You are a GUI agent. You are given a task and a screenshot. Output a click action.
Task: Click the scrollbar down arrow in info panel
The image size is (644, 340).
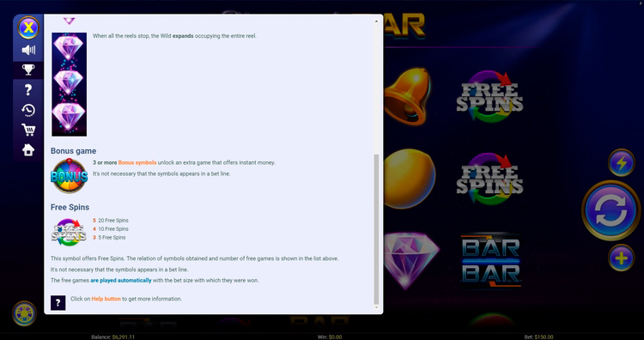(x=376, y=307)
